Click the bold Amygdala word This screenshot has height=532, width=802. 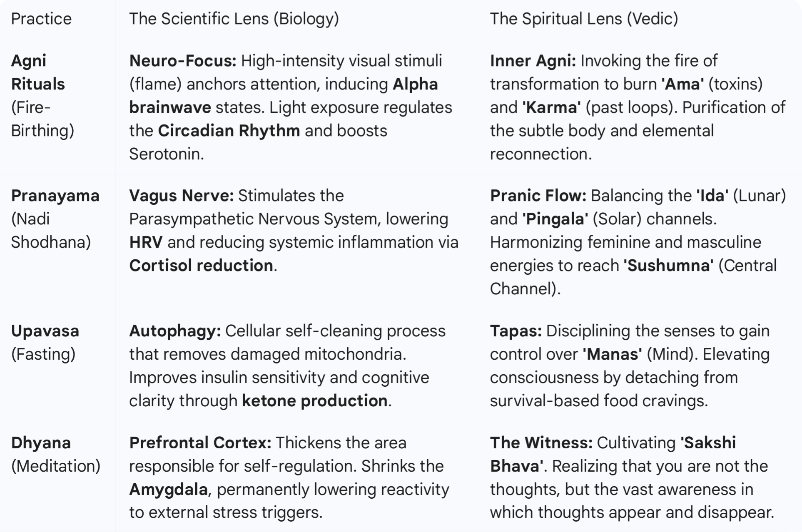click(168, 490)
